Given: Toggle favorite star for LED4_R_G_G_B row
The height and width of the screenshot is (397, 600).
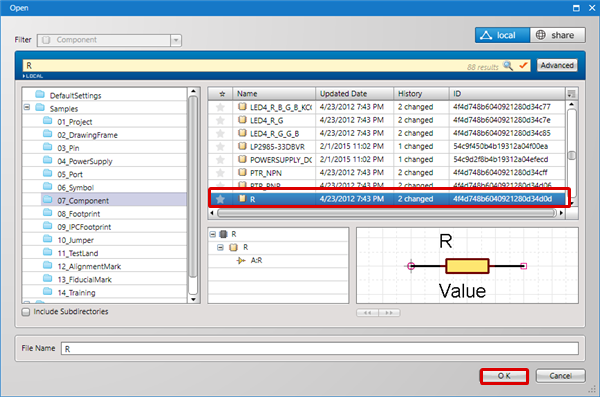Looking at the screenshot, I should coord(220,133).
